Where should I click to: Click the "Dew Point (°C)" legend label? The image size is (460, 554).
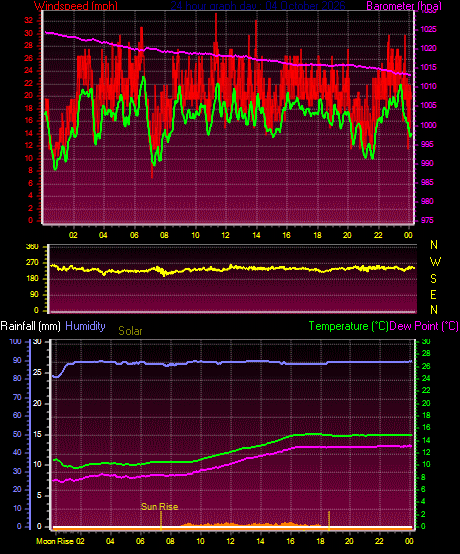pyautogui.click(x=424, y=326)
